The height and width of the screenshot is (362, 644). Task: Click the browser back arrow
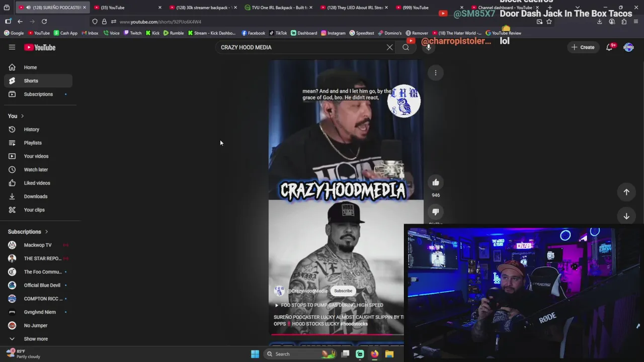click(x=20, y=22)
